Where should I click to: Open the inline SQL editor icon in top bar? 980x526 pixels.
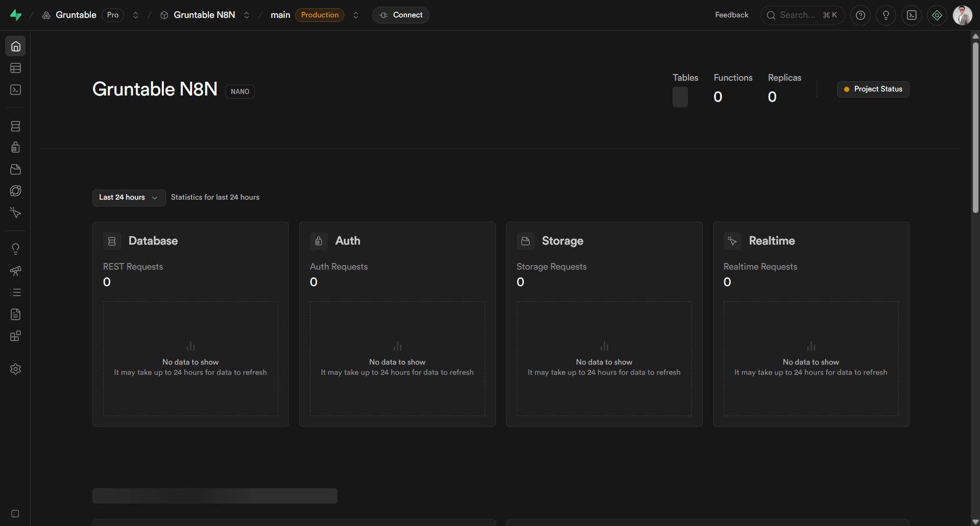[x=912, y=15]
